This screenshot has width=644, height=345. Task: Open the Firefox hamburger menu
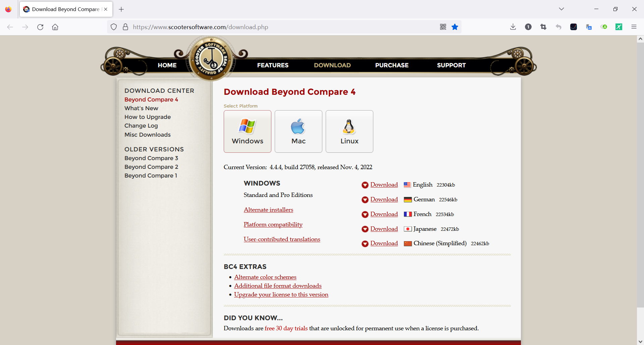point(634,27)
